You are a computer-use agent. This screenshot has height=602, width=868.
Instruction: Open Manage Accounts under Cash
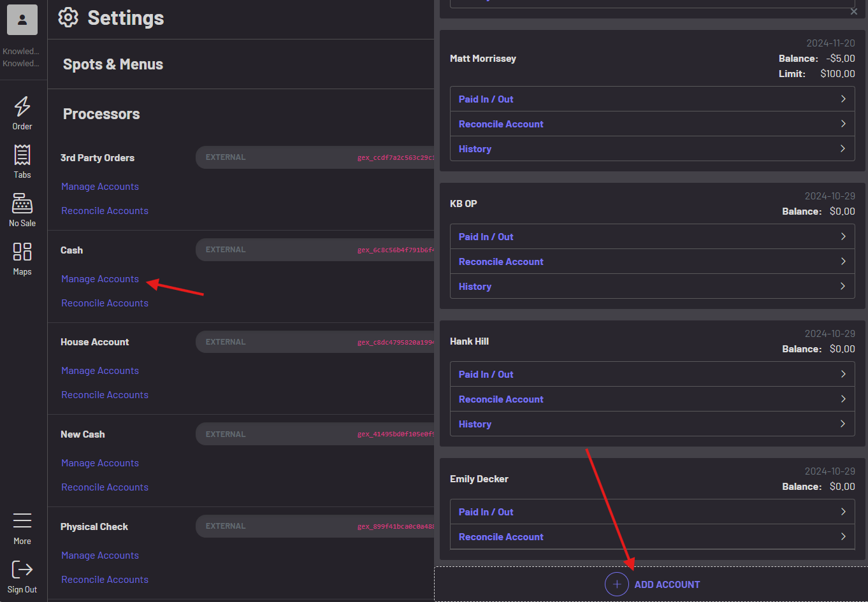point(100,279)
